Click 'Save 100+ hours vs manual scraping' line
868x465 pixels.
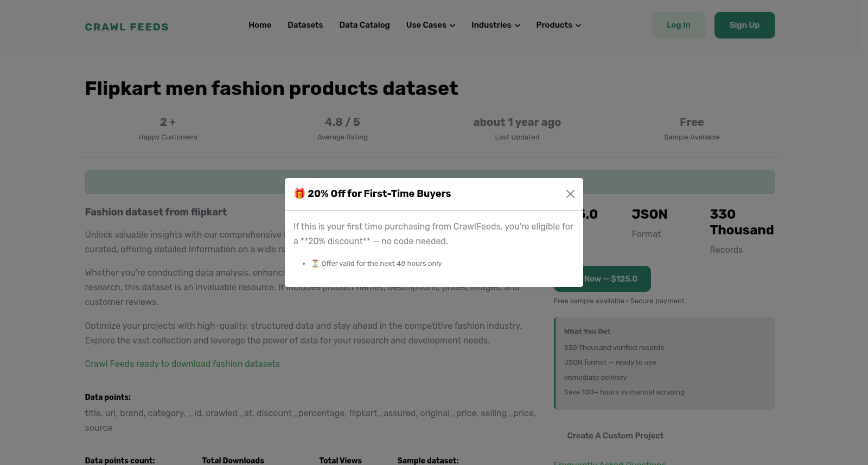[624, 392]
